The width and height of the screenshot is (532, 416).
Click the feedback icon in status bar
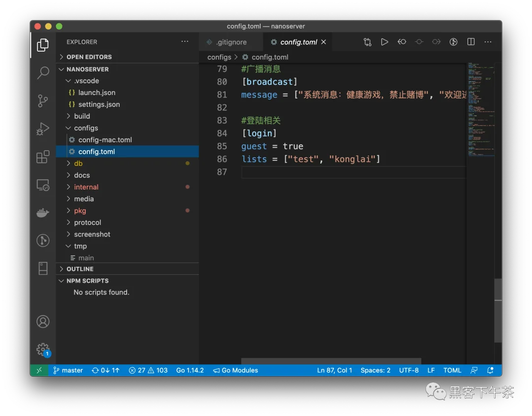pyautogui.click(x=474, y=370)
